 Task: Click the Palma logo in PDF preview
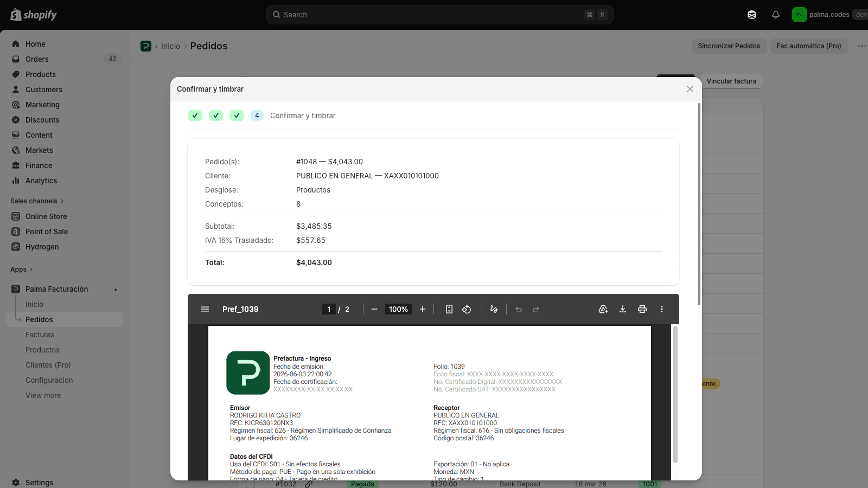click(x=248, y=373)
